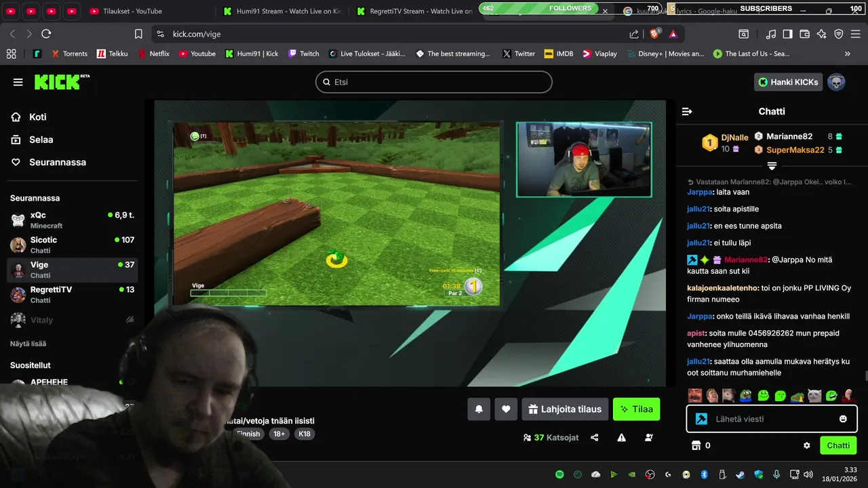
Task: Click the report warning triangle icon
Action: point(622,438)
